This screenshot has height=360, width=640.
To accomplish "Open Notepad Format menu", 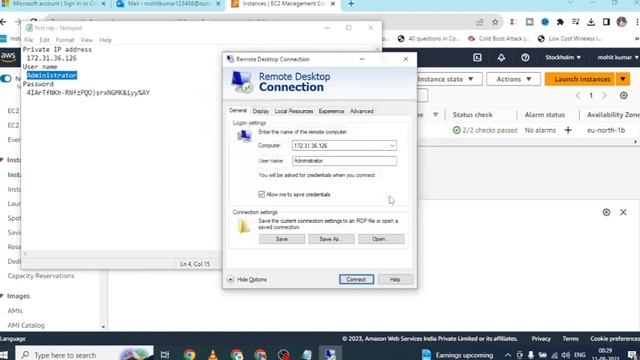I will click(x=65, y=40).
